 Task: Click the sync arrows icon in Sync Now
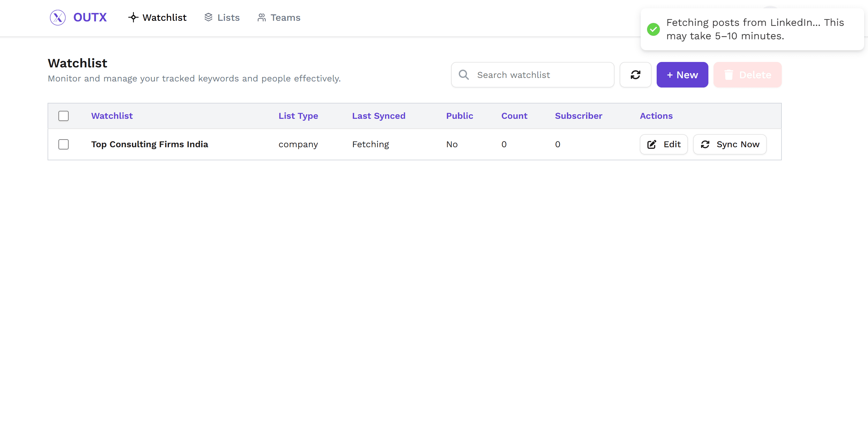(x=705, y=145)
